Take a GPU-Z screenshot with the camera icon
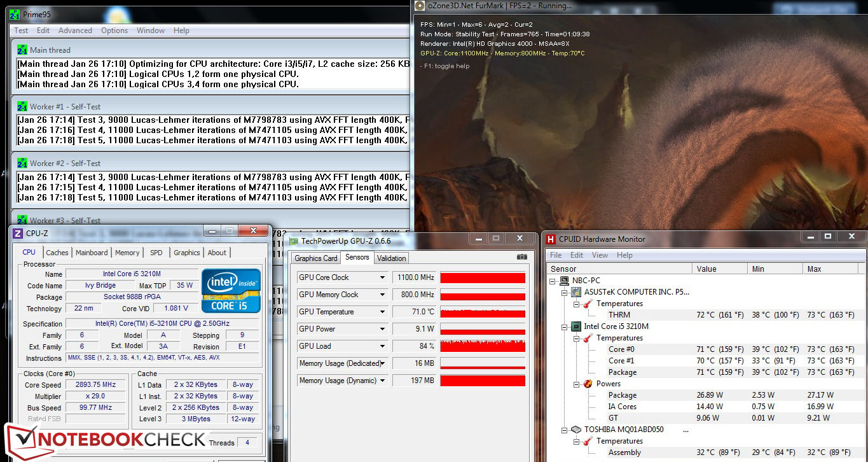Screen dimensions: 868x462 point(521,257)
